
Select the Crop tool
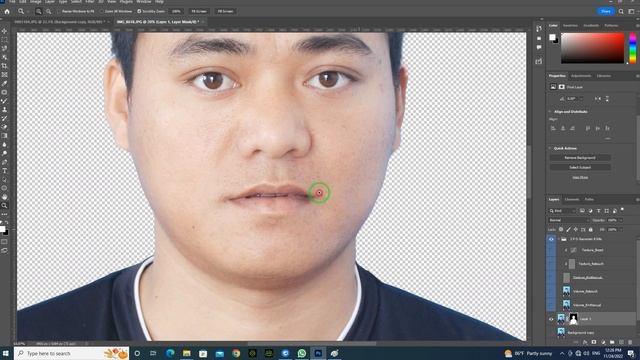pyautogui.click(x=4, y=66)
